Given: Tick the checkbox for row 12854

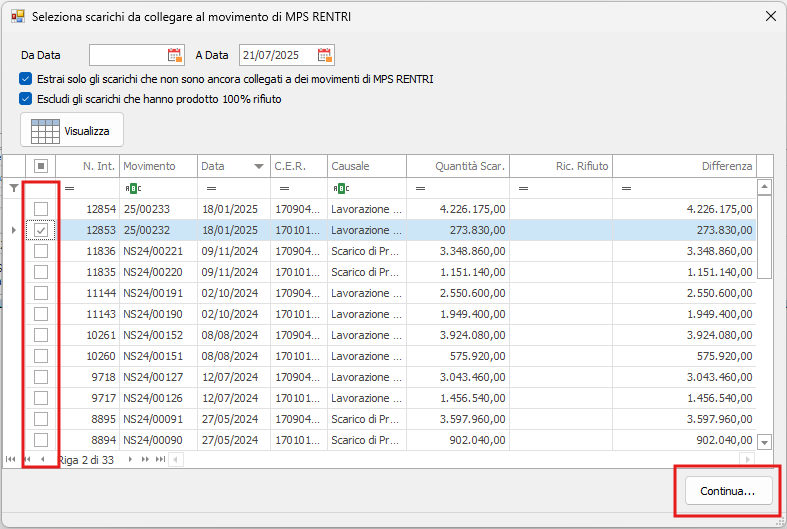Looking at the screenshot, I should (41, 209).
